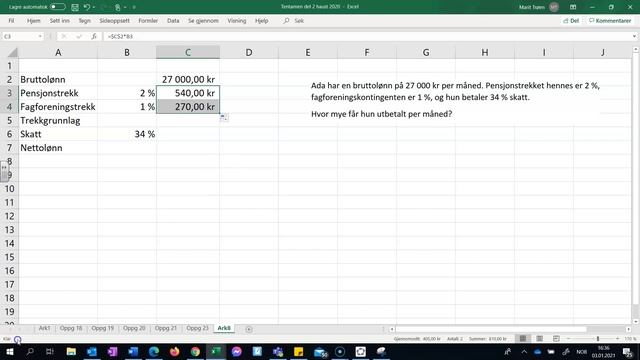Click the horizontal scrollbar right arrow
Image resolution: width=640 pixels, height=360 pixels.
[628, 329]
